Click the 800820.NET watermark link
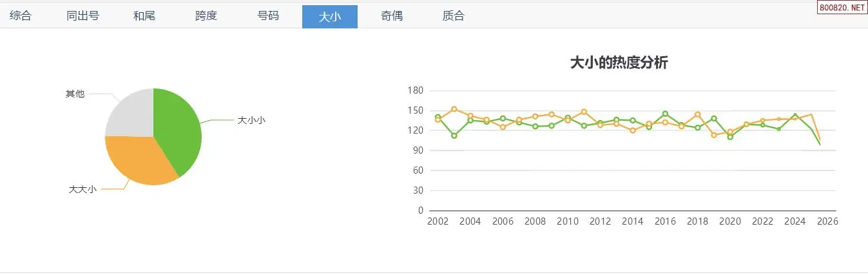The image size is (868, 275). pos(841,8)
